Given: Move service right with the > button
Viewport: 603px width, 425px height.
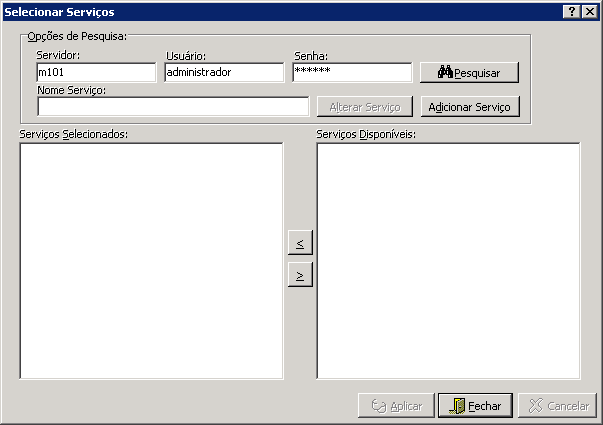Looking at the screenshot, I should pyautogui.click(x=300, y=274).
